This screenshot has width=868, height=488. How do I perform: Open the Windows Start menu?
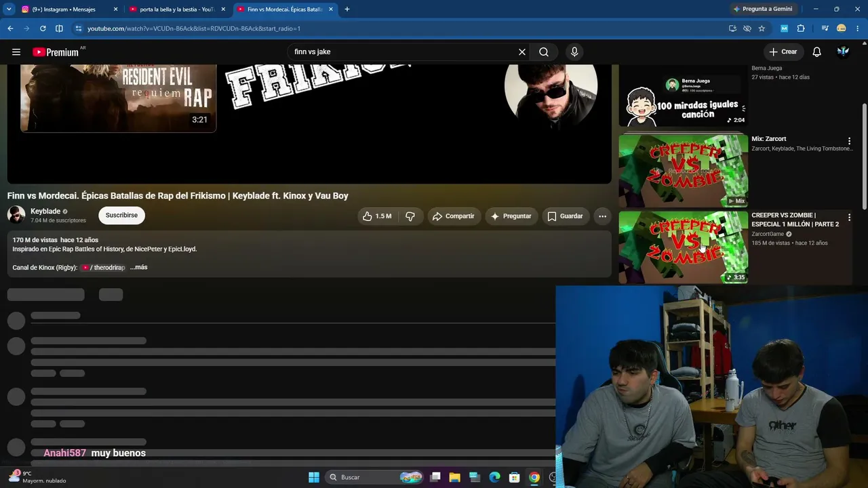314,477
